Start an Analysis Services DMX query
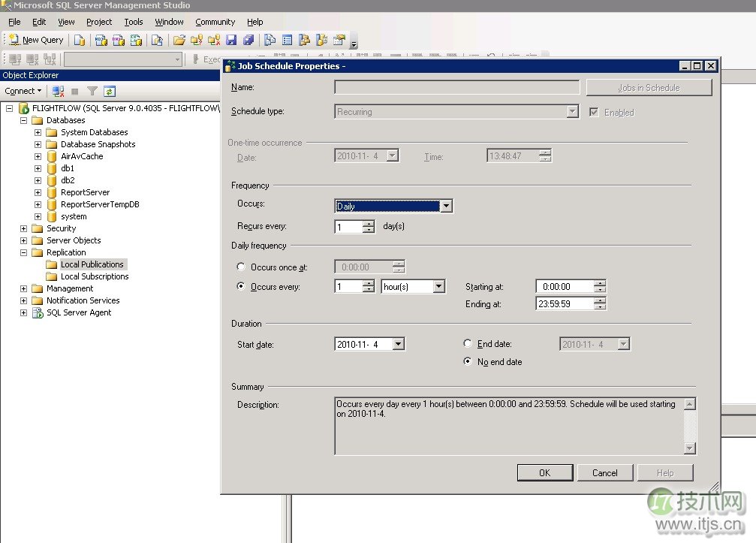 point(119,40)
